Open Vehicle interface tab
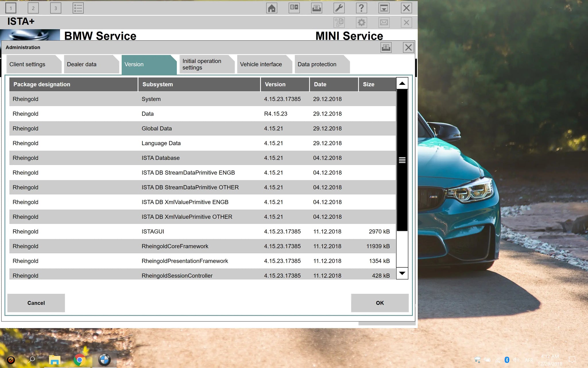 pos(264,64)
